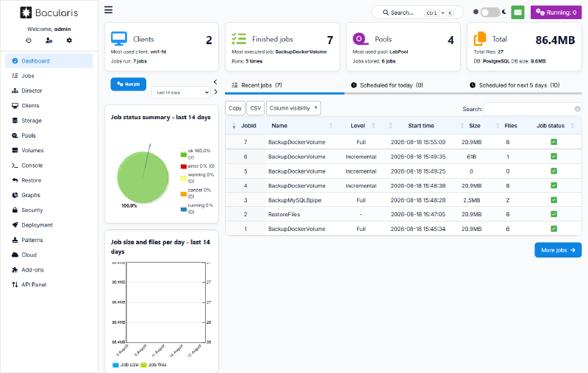Click the left chevron above date range
This screenshot has width=588, height=373.
point(215,82)
